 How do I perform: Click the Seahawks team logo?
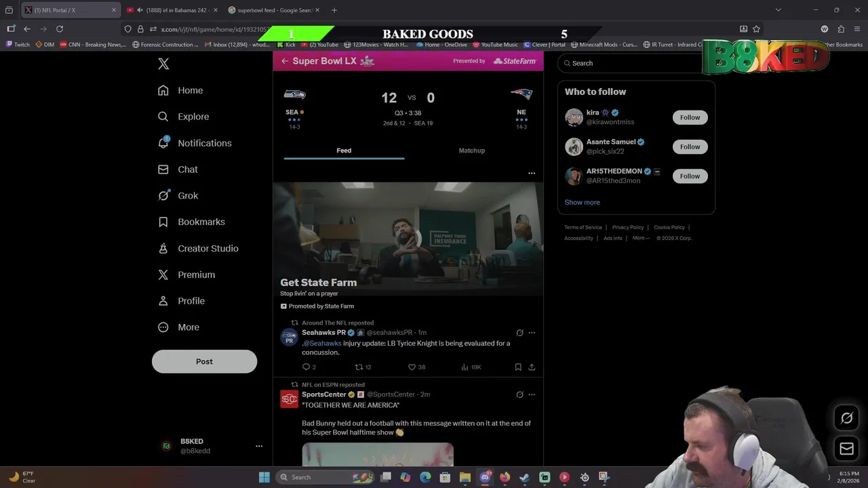(294, 94)
